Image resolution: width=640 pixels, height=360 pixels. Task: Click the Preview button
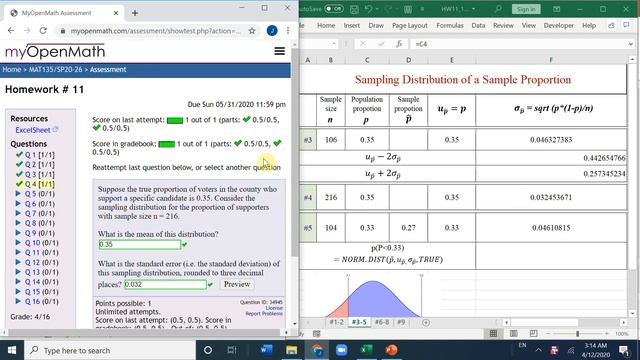(x=237, y=284)
